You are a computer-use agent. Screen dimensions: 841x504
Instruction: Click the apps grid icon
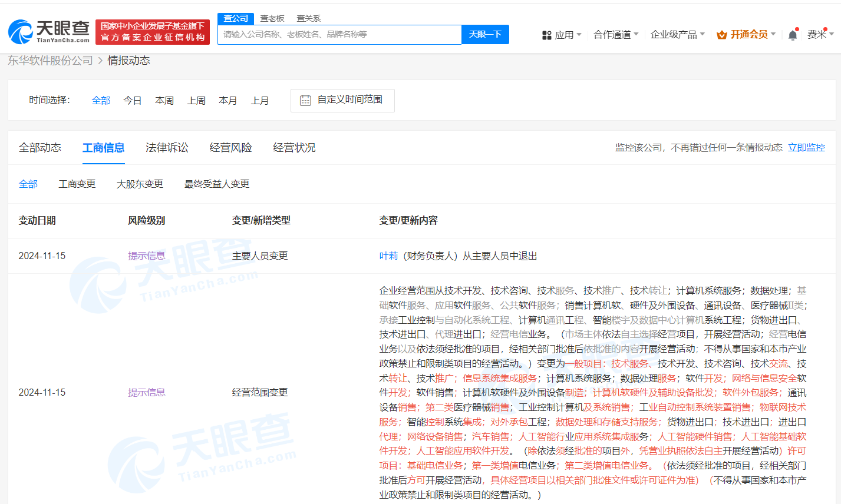point(546,35)
